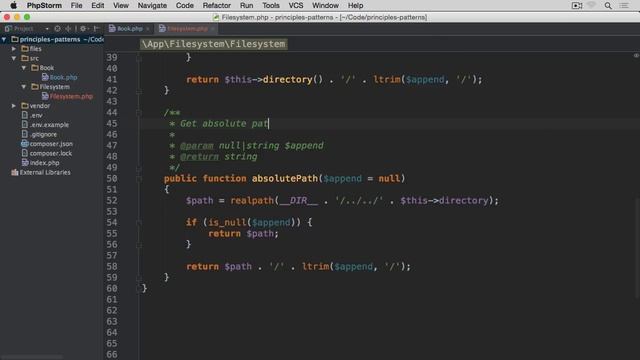
Task: Click scroll from source target icon
Action: click(x=58, y=29)
